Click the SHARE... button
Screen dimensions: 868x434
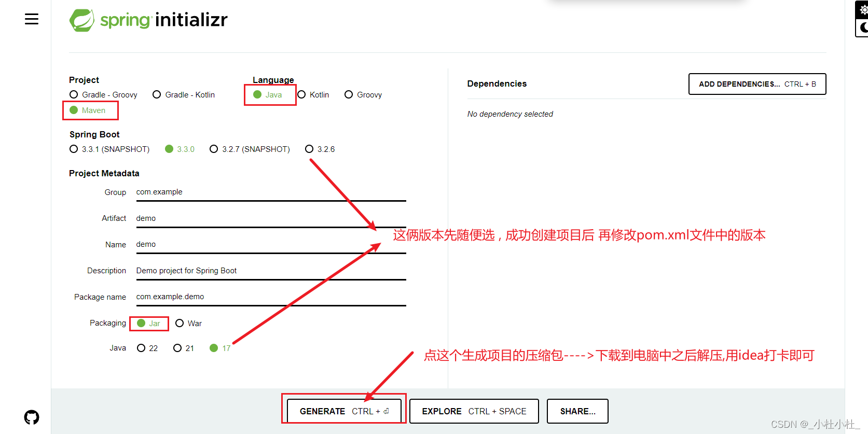point(577,411)
